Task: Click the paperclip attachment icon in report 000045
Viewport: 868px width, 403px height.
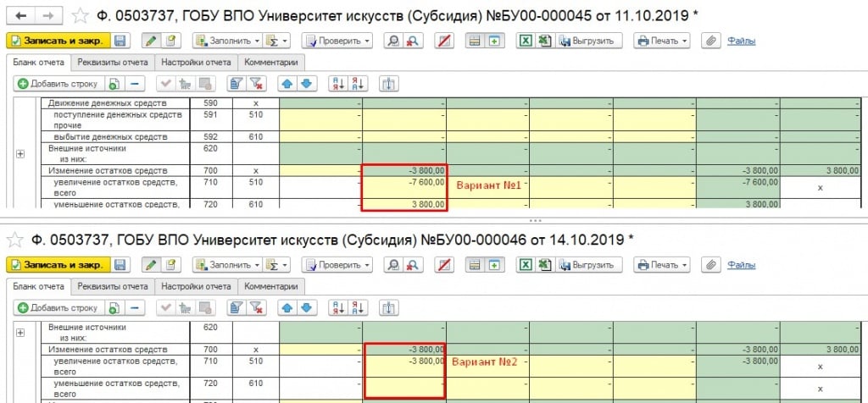Action: click(x=711, y=41)
